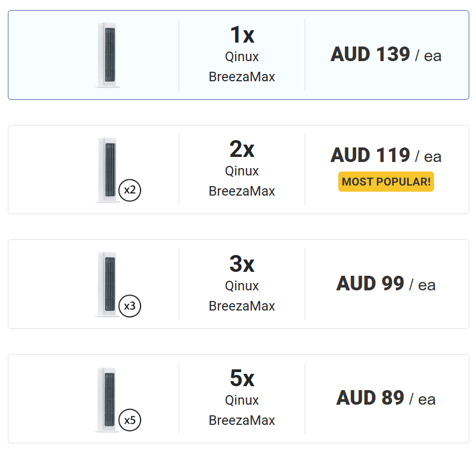Click the fan image in 2x bundle
Viewport: 476px width, 454px height.
[107, 169]
